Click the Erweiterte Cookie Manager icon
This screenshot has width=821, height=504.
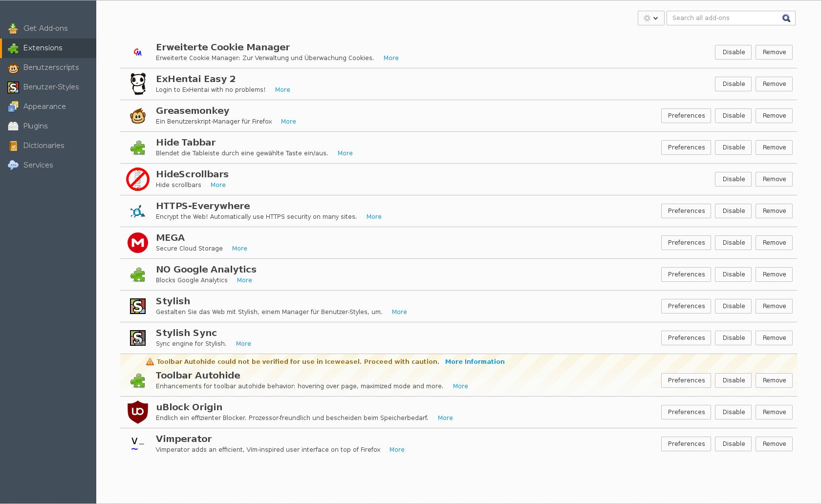click(138, 52)
